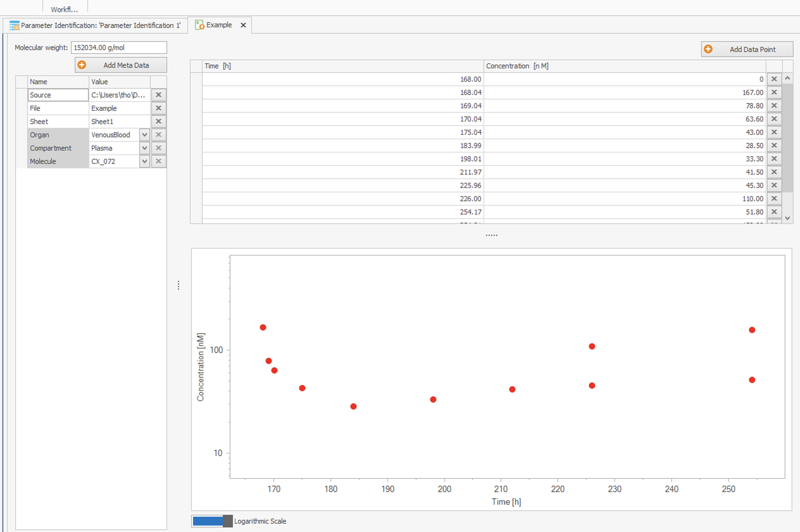Select the C:\Users\tho\D... value cell
The image size is (800, 532).
point(120,95)
